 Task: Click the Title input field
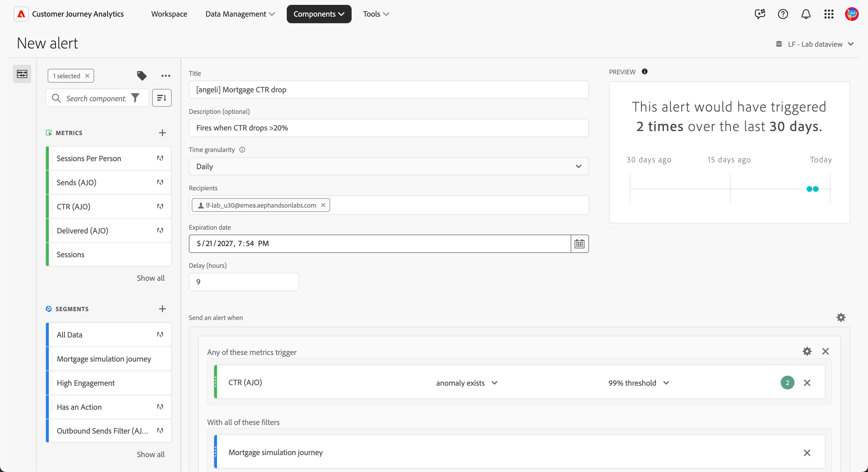[x=389, y=89]
